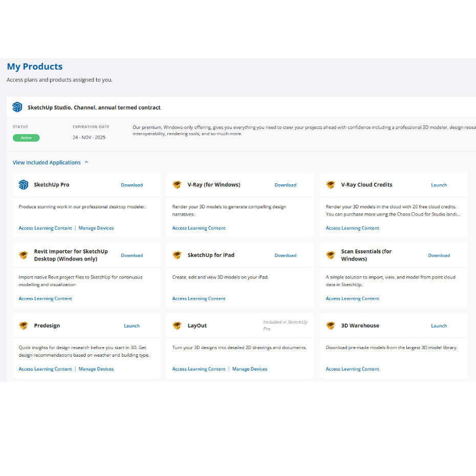Click the V-Ray for Windows box icon

click(177, 185)
